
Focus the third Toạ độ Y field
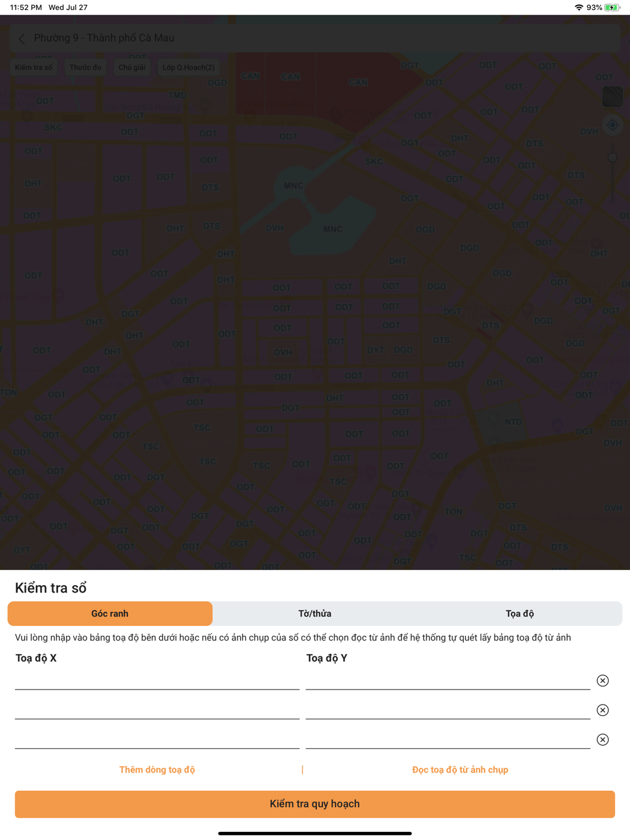(x=448, y=739)
